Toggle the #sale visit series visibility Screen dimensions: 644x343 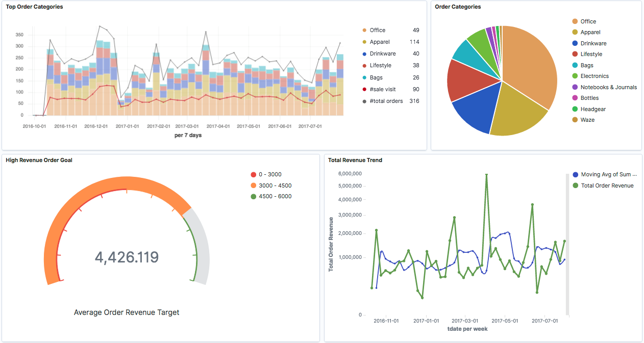point(364,89)
